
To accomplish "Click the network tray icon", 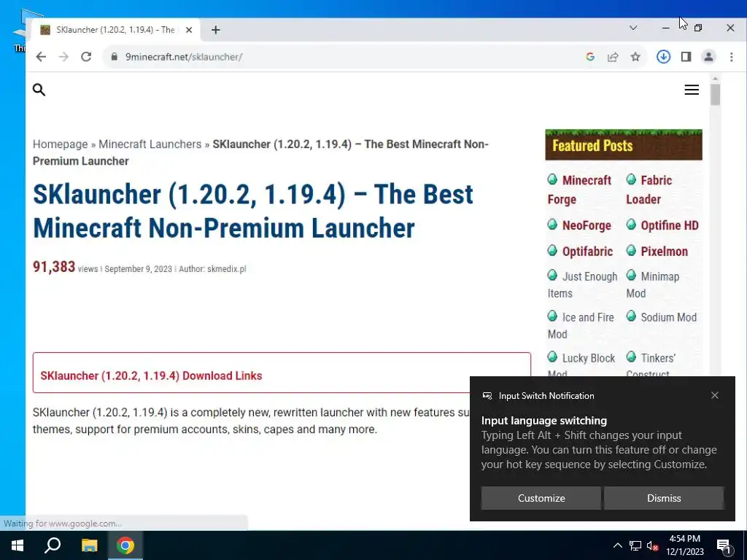I will [635, 545].
